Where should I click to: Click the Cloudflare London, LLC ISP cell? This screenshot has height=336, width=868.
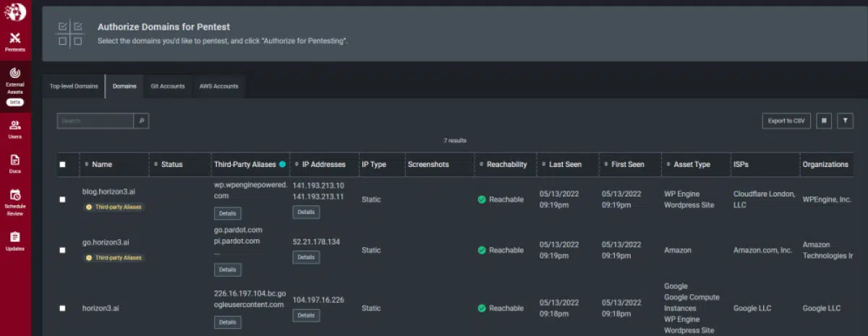tap(765, 199)
